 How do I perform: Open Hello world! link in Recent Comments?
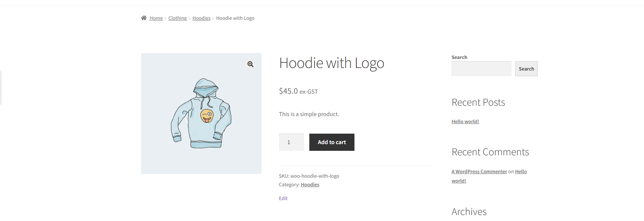521,172
